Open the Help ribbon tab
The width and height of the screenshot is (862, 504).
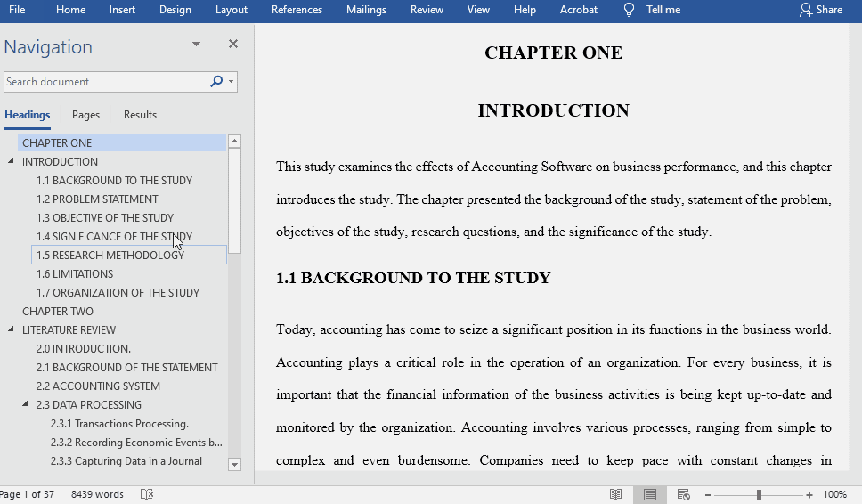(x=525, y=10)
